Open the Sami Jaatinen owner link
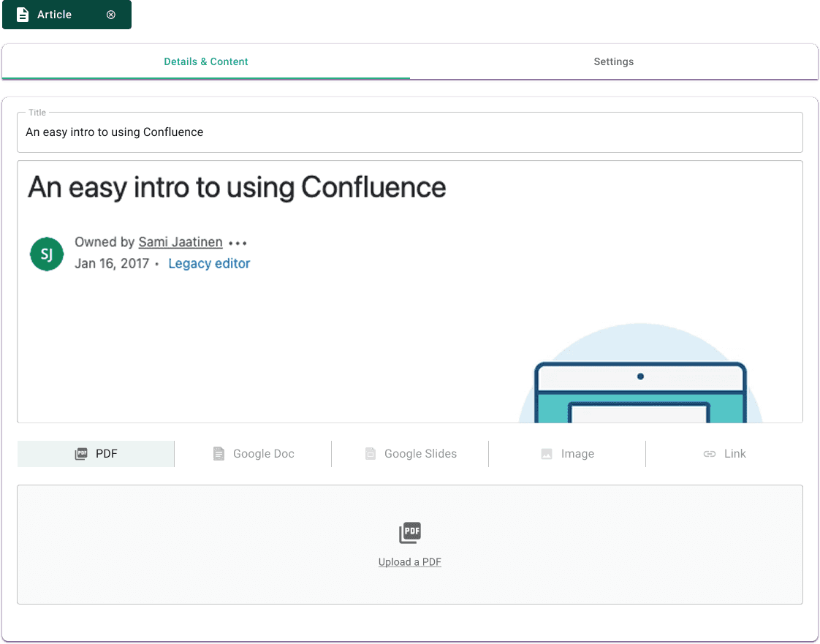Image resolution: width=820 pixels, height=644 pixels. pyautogui.click(x=181, y=242)
